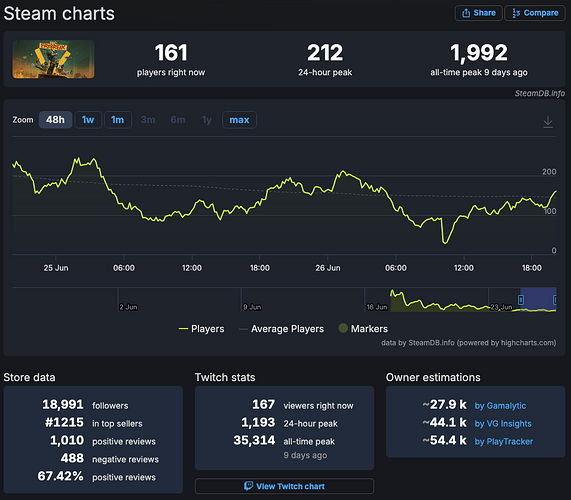571x500 pixels.
Task: Click the 9 Jun navigator label
Action: (252, 307)
